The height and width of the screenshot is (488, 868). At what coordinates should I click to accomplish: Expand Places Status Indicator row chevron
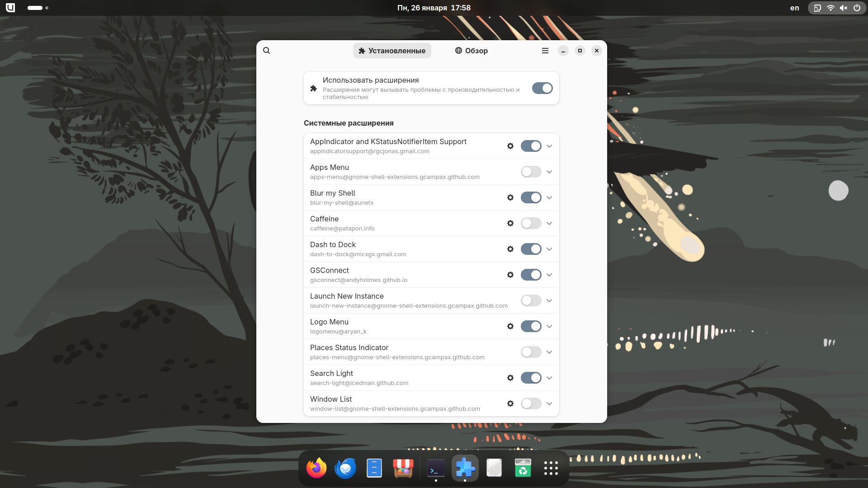(549, 352)
